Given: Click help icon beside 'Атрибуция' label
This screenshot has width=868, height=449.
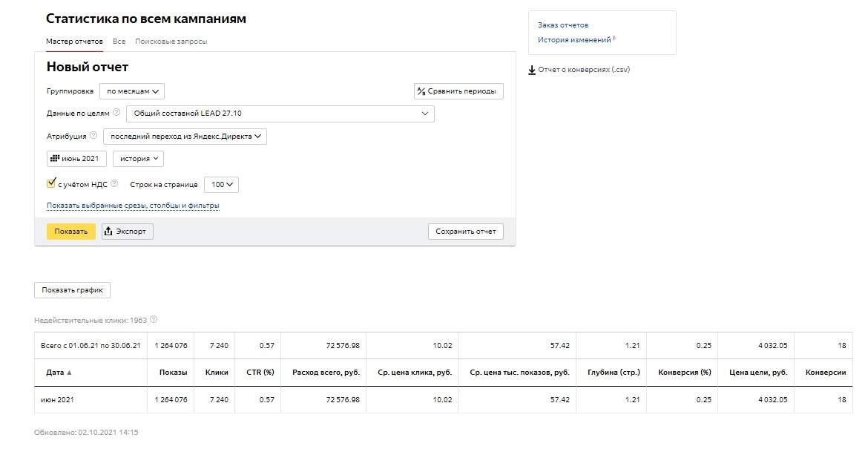Looking at the screenshot, I should (x=93, y=137).
